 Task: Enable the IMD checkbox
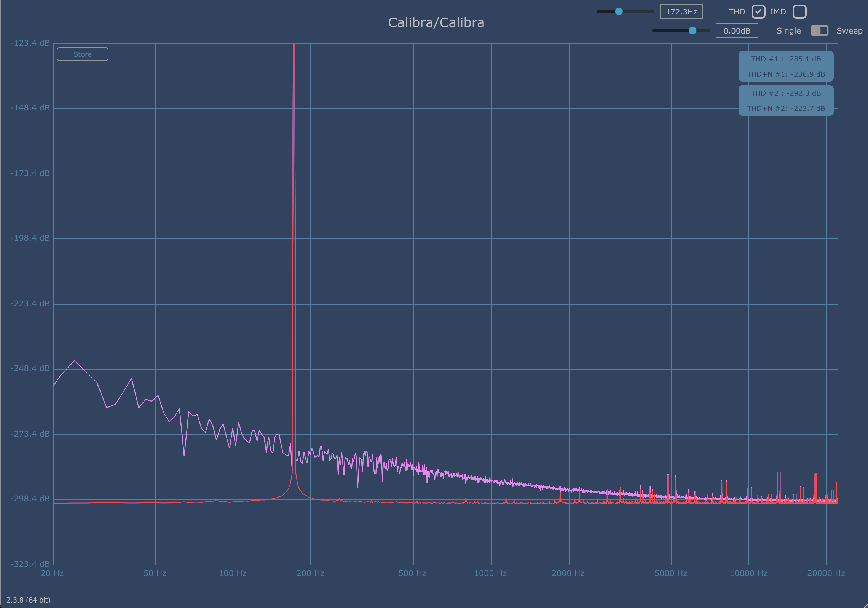pyautogui.click(x=799, y=12)
